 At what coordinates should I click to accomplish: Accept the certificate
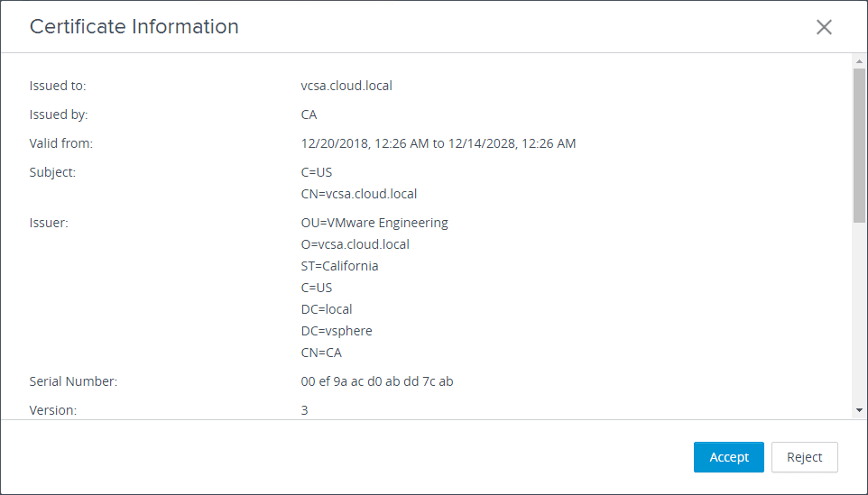point(728,457)
